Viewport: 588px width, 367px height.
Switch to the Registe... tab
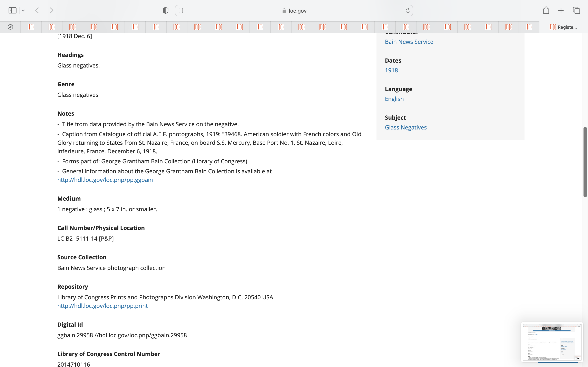point(563,27)
